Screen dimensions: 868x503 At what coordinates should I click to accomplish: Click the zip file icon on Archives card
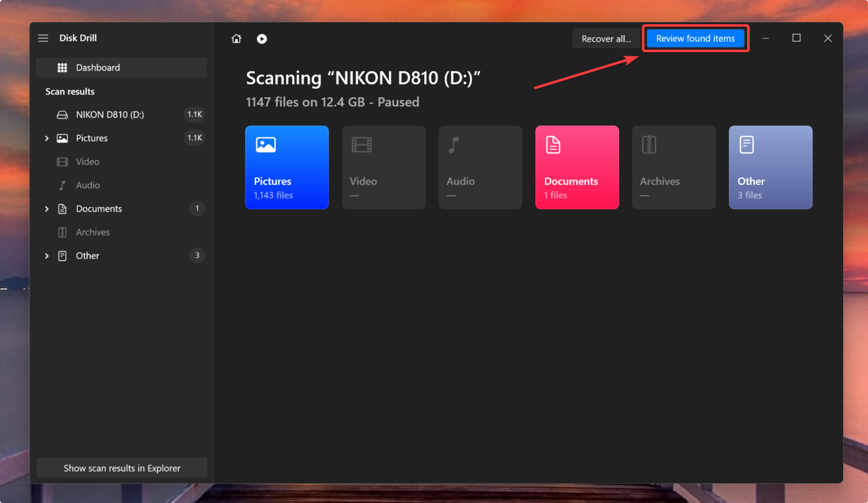click(x=649, y=145)
